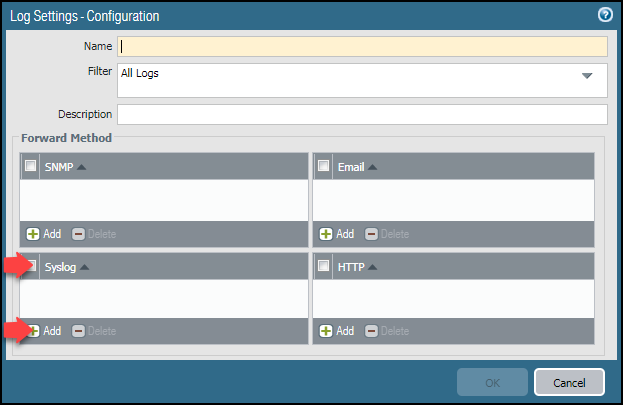Click the OK button
The width and height of the screenshot is (623, 405).
tap(492, 382)
